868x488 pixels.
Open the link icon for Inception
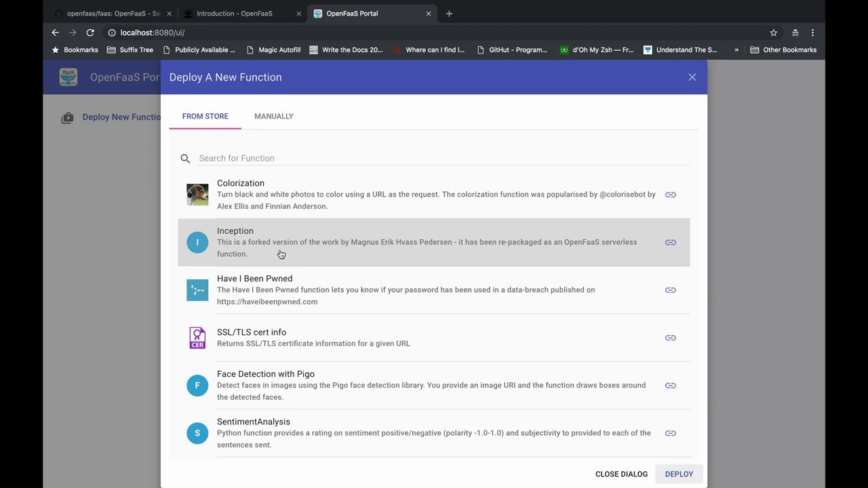click(670, 243)
